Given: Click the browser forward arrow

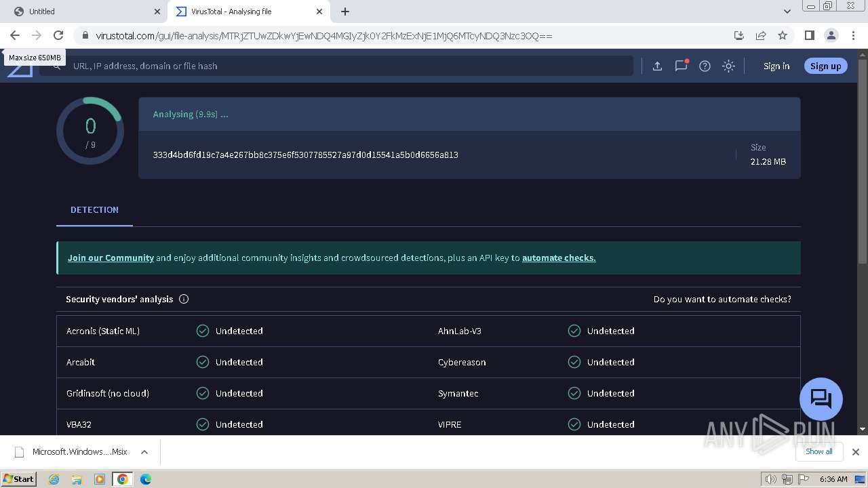Looking at the screenshot, I should [x=37, y=35].
